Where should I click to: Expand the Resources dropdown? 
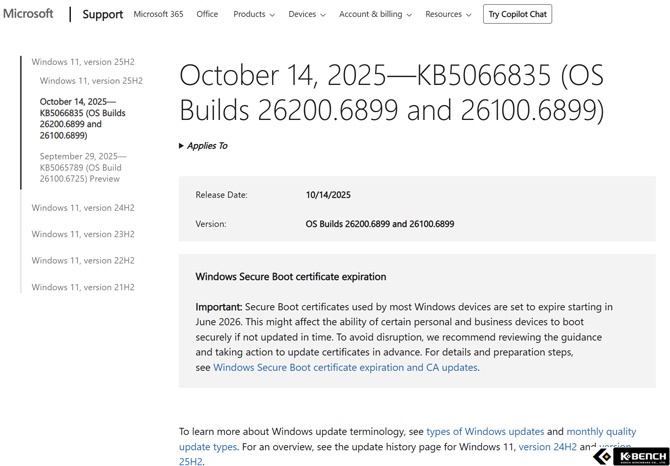(x=448, y=14)
